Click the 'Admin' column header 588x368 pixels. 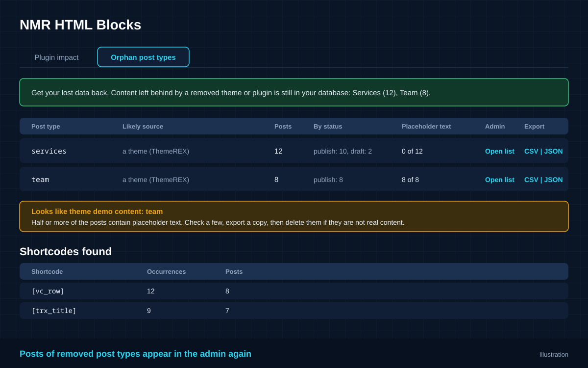(495, 126)
